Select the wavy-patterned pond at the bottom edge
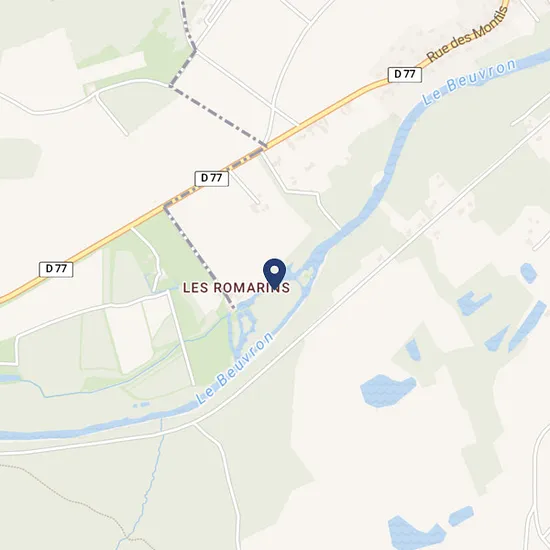This screenshot has height=550, width=550. [414, 533]
